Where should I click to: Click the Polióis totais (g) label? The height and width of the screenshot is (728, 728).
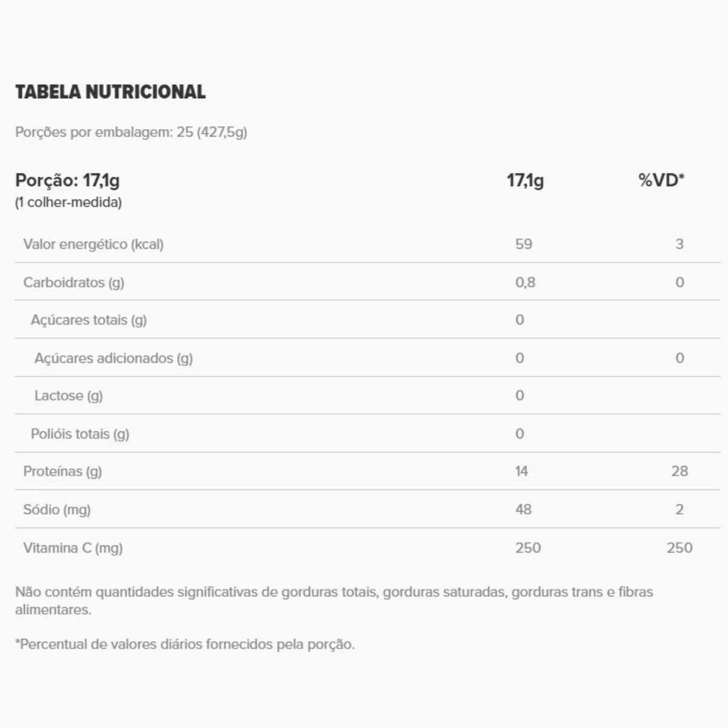[80, 434]
